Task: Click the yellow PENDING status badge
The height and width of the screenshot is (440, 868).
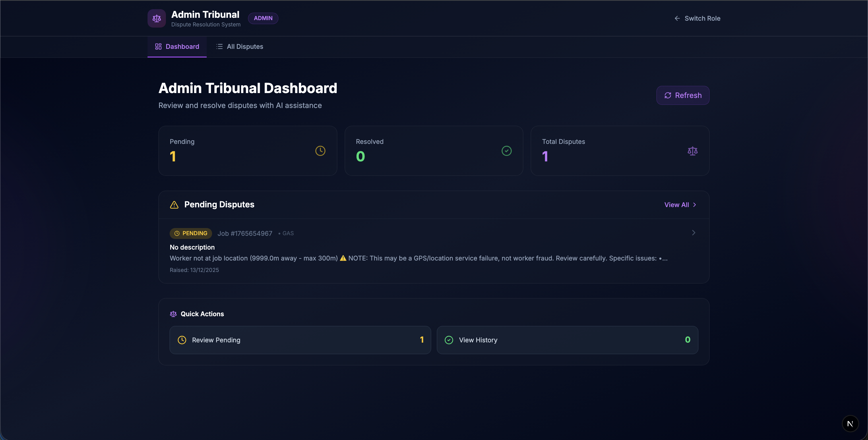Action: [x=191, y=233]
